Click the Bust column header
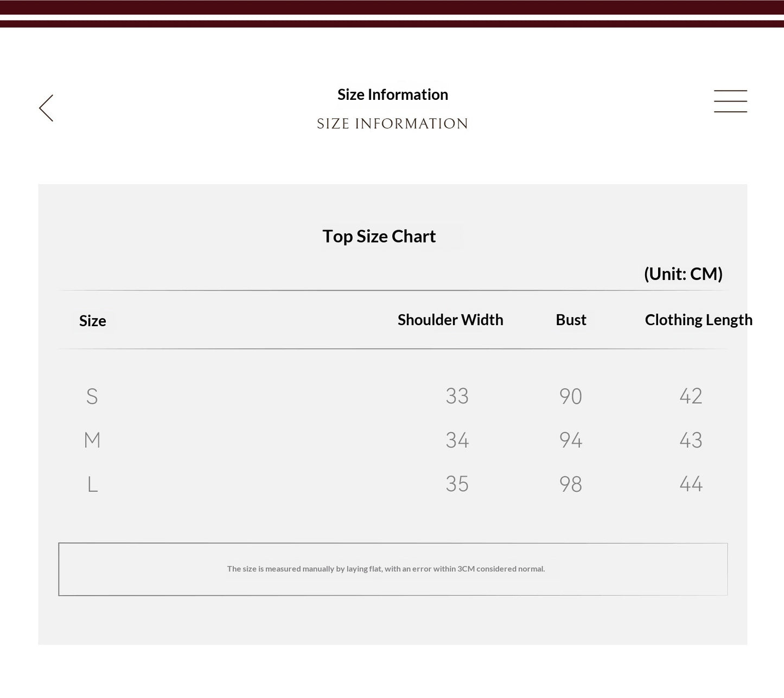784x698 pixels. click(571, 320)
